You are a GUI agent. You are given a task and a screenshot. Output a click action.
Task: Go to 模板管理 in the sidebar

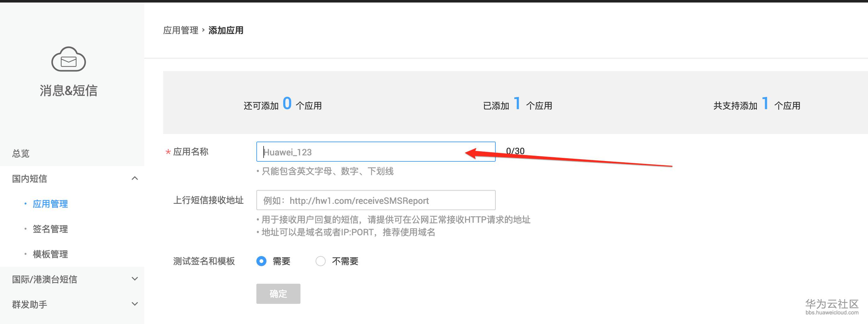coord(50,254)
